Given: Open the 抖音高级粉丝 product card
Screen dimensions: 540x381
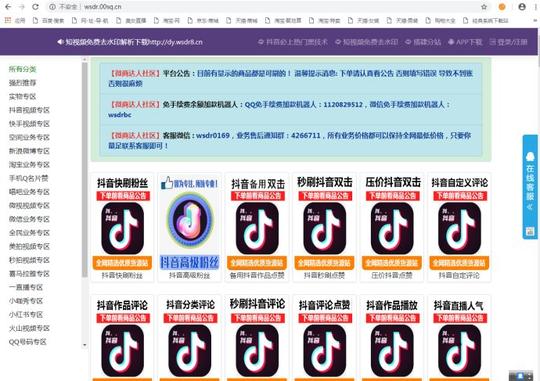Looking at the screenshot, I should point(189,227).
